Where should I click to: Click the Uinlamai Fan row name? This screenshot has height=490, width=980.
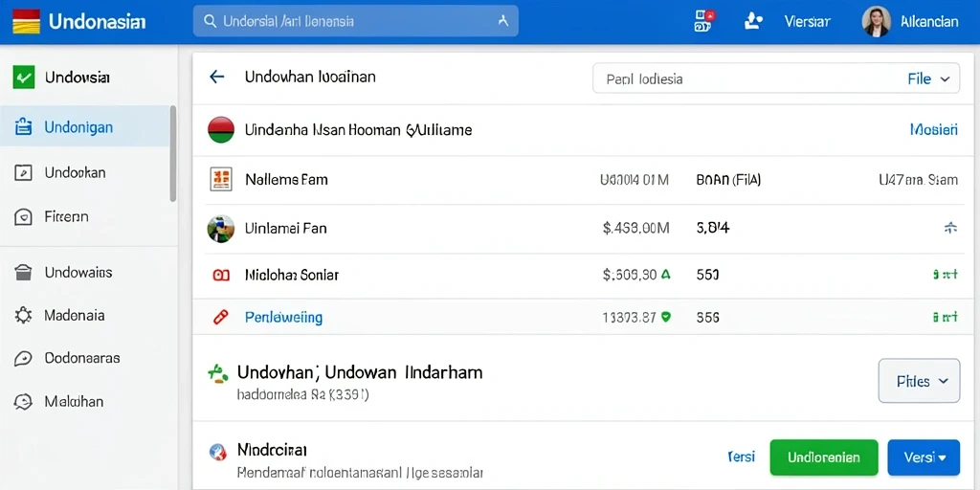click(285, 229)
